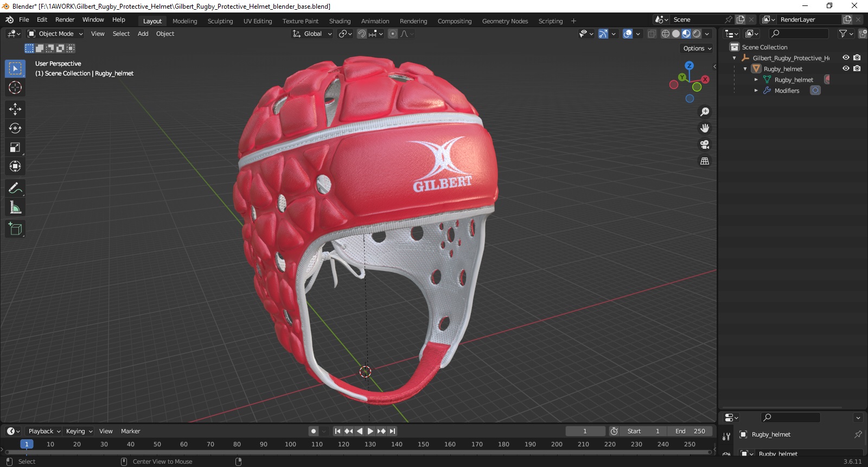Screen dimensions: 868x467
Task: Toggle proportional editing
Action: tap(393, 34)
